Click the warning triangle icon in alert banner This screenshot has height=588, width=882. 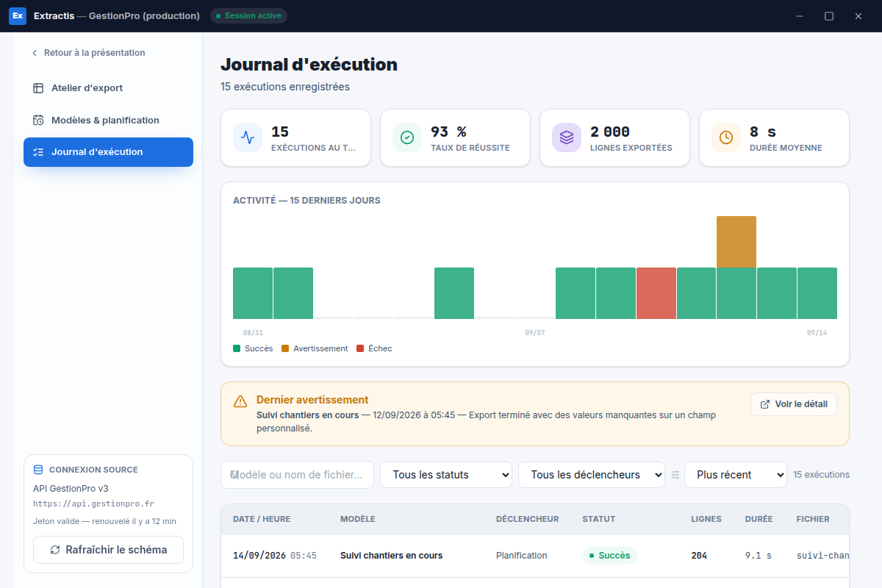point(240,401)
